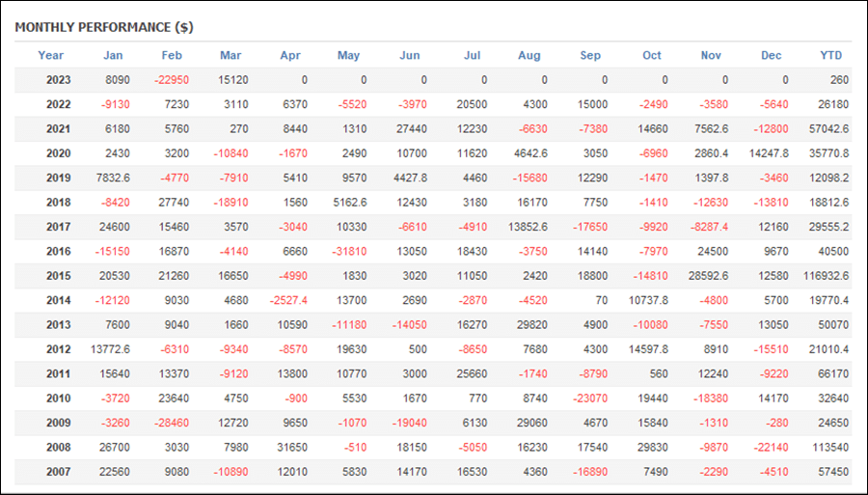Click the 27440 value for Jun 2021
868x495 pixels.
click(411, 129)
